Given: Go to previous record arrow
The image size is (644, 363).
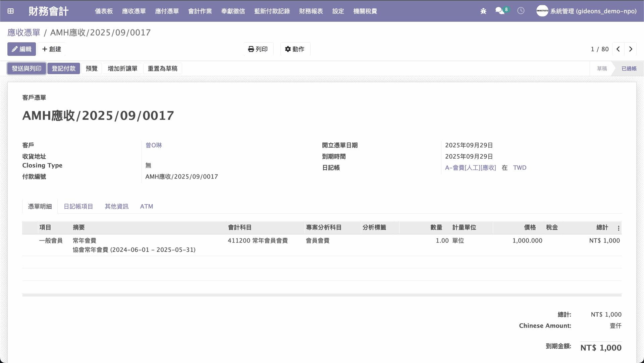Looking at the screenshot, I should (618, 49).
